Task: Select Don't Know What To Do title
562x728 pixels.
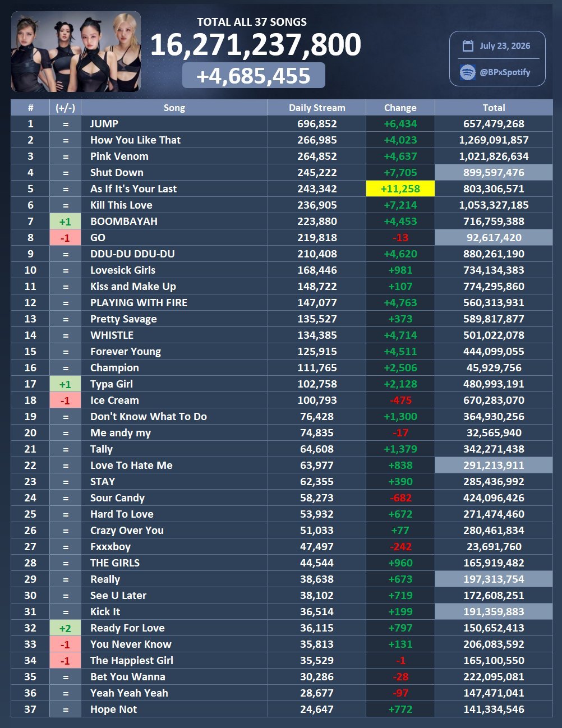Action: tap(149, 417)
